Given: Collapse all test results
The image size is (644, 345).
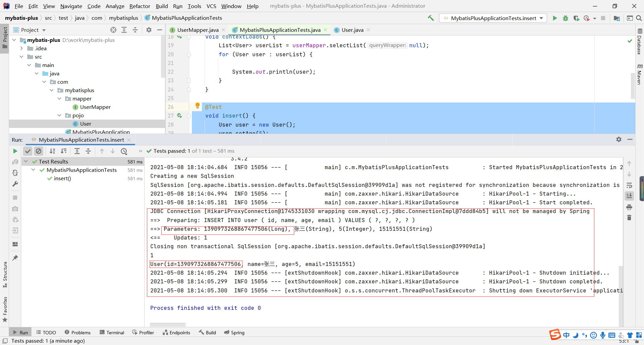Looking at the screenshot, I should 88,151.
